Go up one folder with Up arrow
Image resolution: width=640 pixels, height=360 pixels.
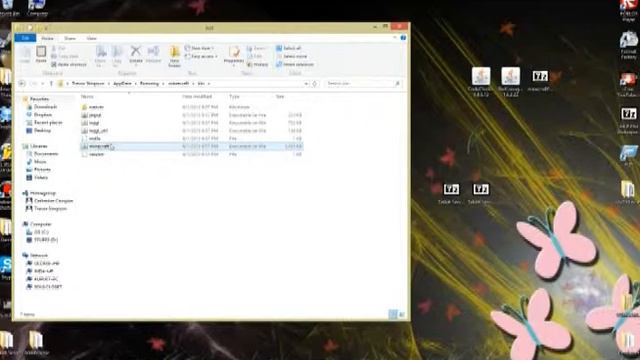point(51,84)
